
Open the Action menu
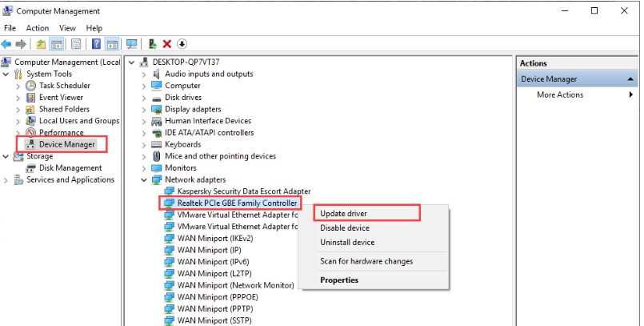tap(37, 28)
